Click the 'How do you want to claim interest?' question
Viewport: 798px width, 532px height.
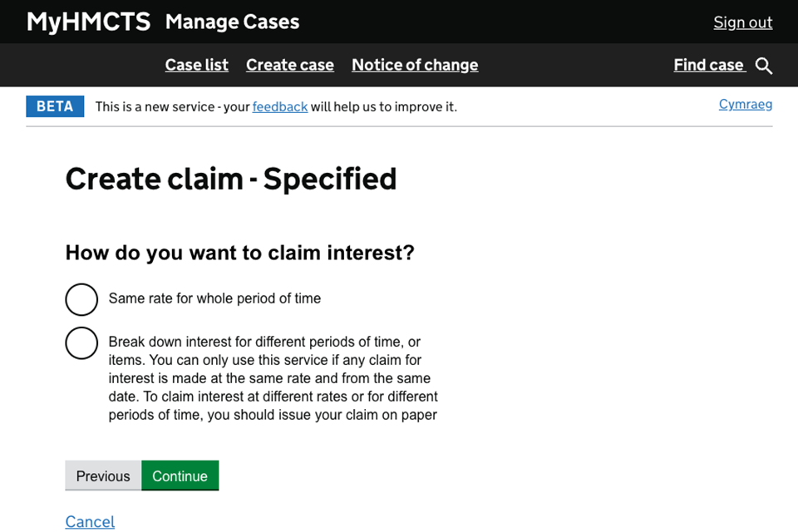tap(239, 253)
